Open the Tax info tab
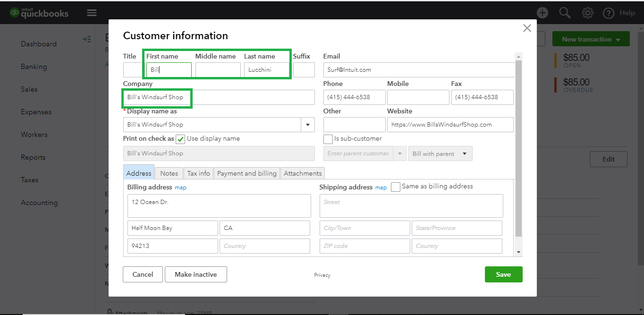 tap(198, 173)
